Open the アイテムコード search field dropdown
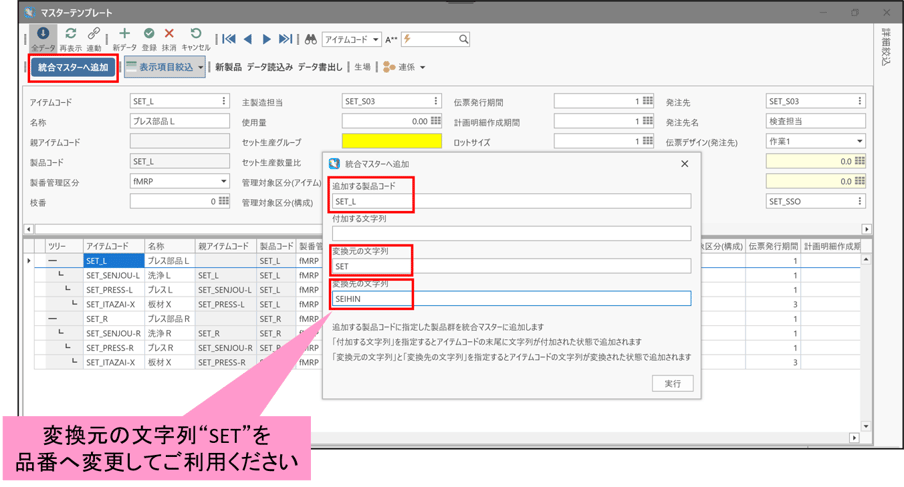This screenshot has height=487, width=904. (x=375, y=39)
